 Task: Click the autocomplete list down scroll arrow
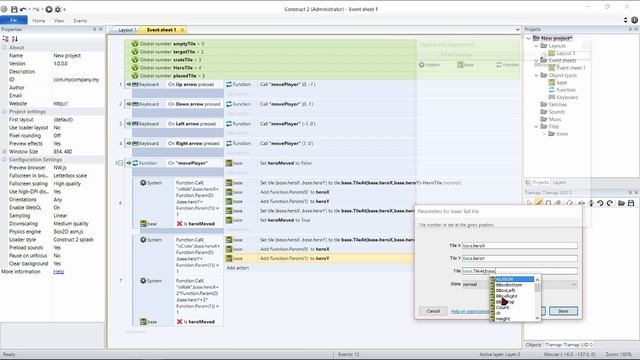click(537, 318)
